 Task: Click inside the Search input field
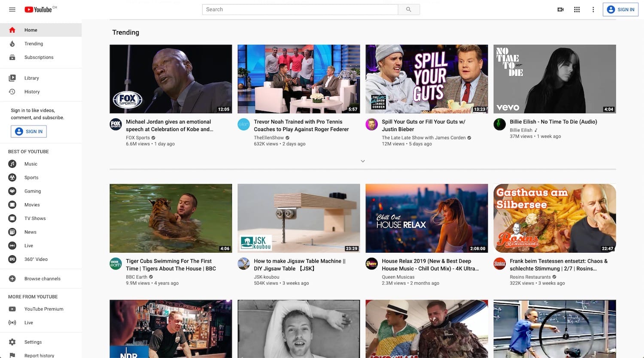299,9
